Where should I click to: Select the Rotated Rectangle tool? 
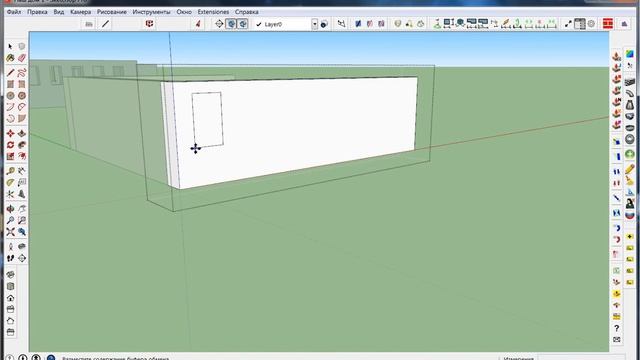pyautogui.click(x=22, y=84)
